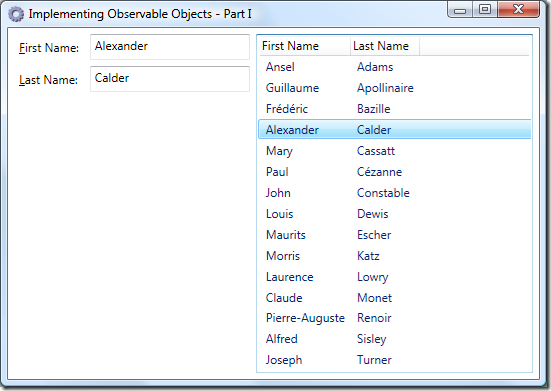Select Maurits in the list

click(x=286, y=235)
